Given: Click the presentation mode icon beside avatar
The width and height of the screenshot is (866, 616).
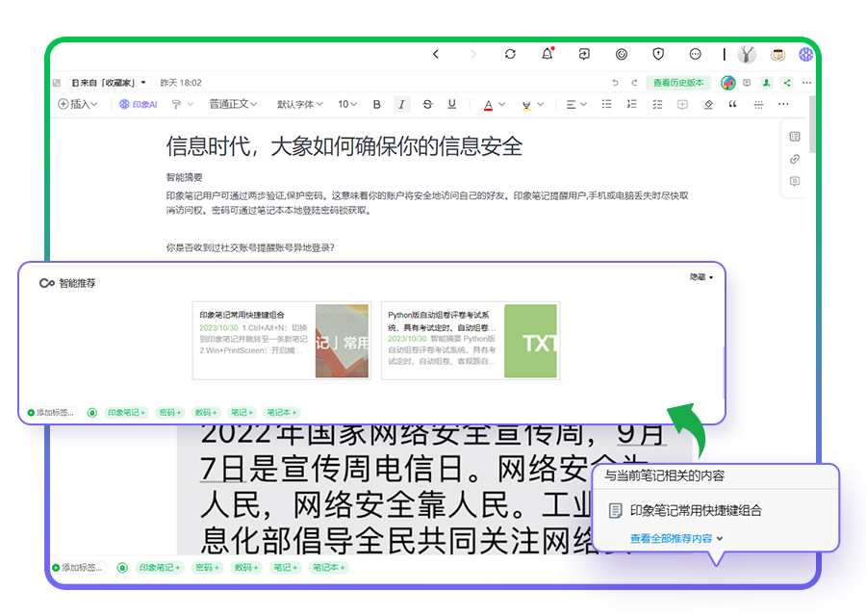Looking at the screenshot, I should click(747, 83).
